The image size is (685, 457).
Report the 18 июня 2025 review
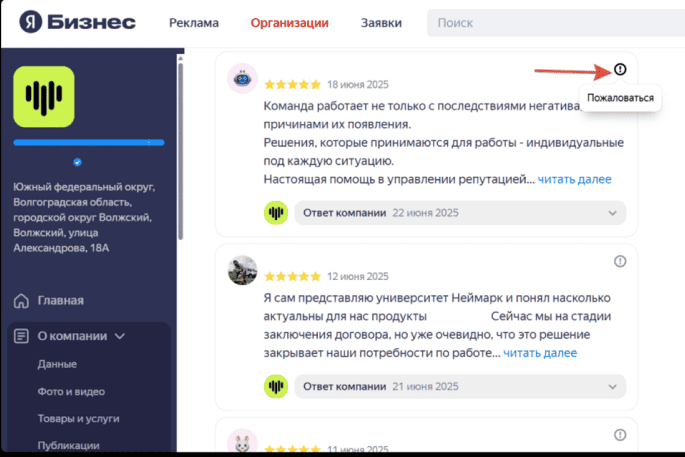tap(620, 69)
